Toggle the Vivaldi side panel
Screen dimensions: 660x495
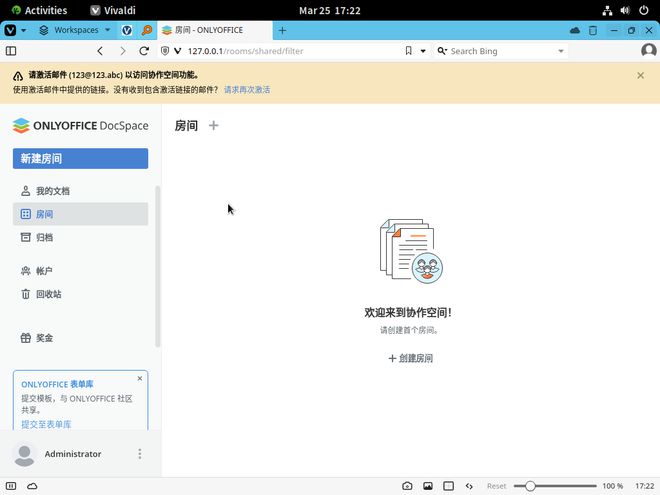click(11, 51)
